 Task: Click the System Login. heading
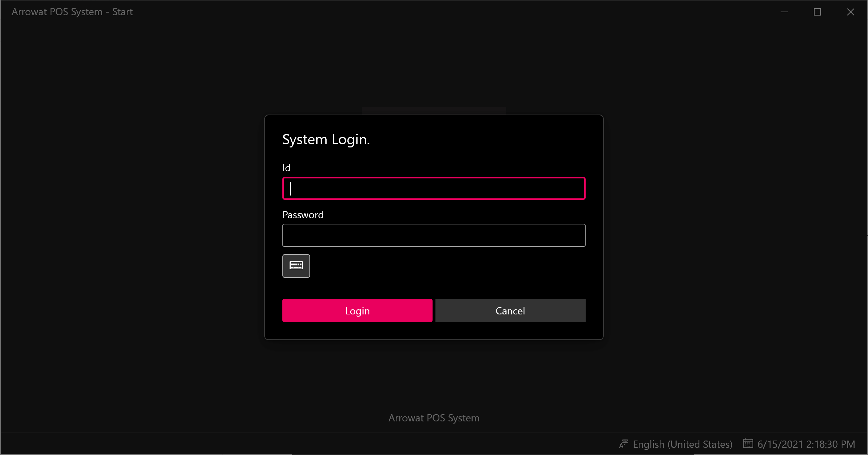click(326, 139)
